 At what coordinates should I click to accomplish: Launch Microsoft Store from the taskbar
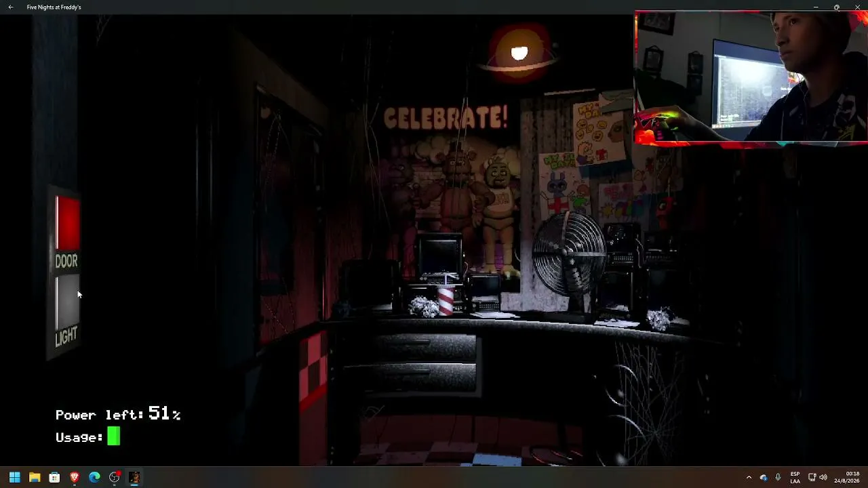click(54, 477)
